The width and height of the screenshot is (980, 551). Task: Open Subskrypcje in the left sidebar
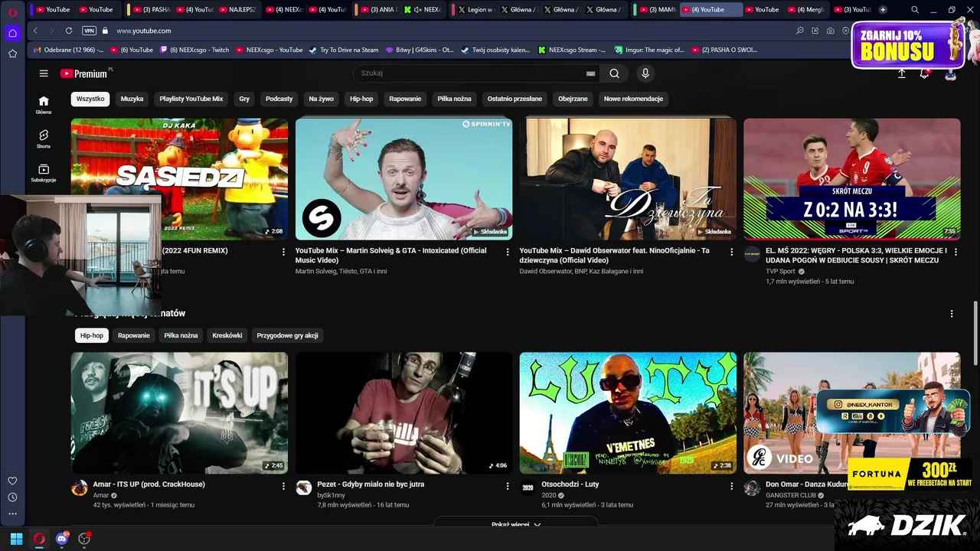(44, 173)
